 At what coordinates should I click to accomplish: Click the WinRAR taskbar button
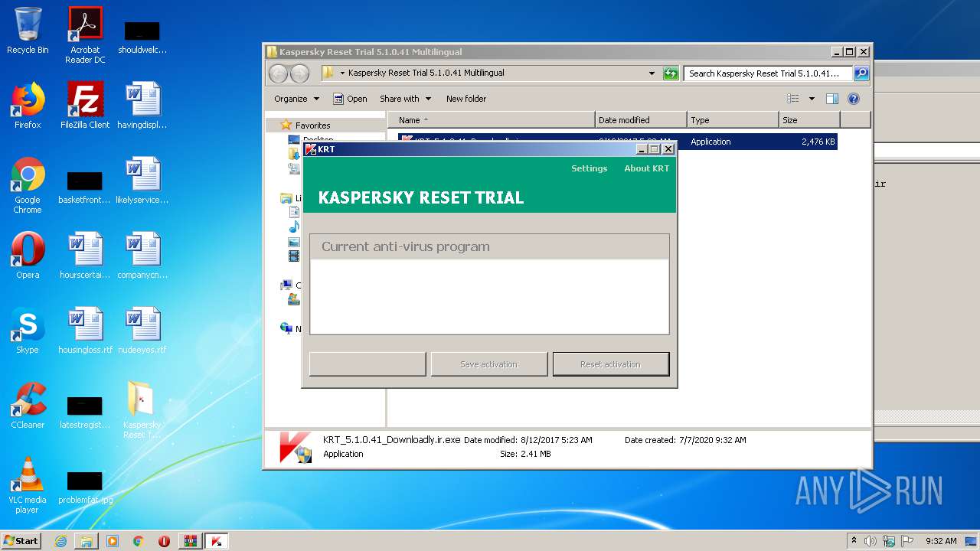(x=190, y=541)
